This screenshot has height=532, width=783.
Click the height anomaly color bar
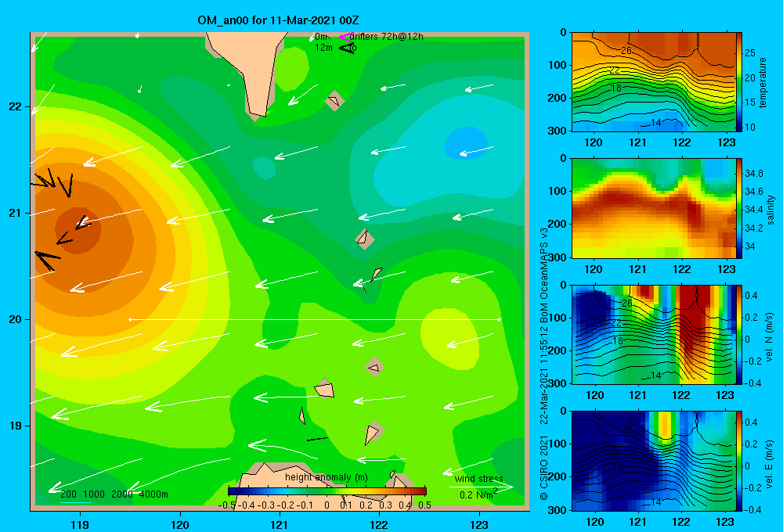pos(327,491)
